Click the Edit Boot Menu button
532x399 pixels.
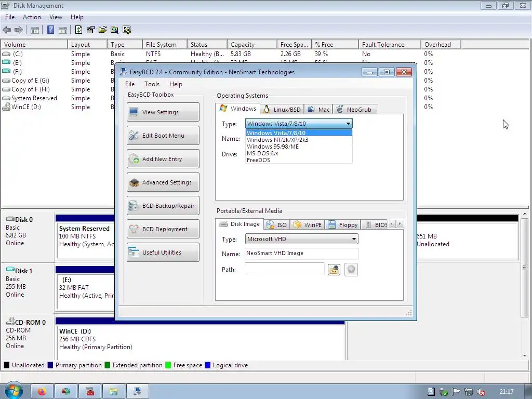coord(163,136)
